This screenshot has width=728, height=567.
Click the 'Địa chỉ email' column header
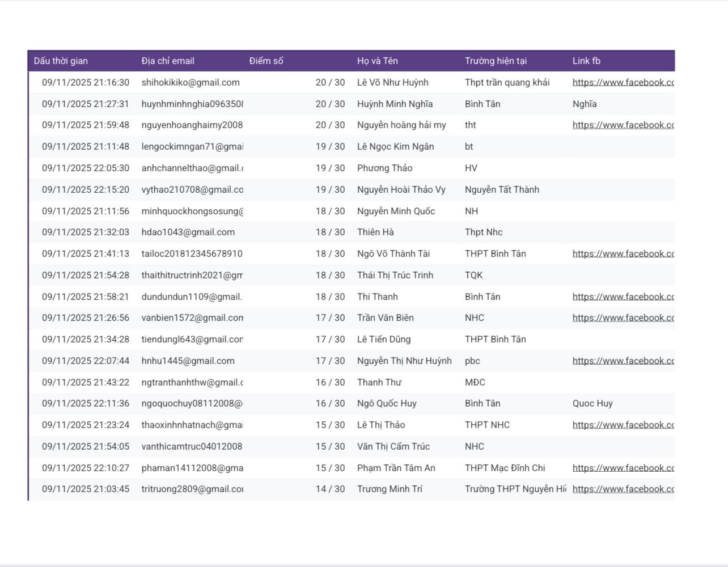(x=168, y=61)
